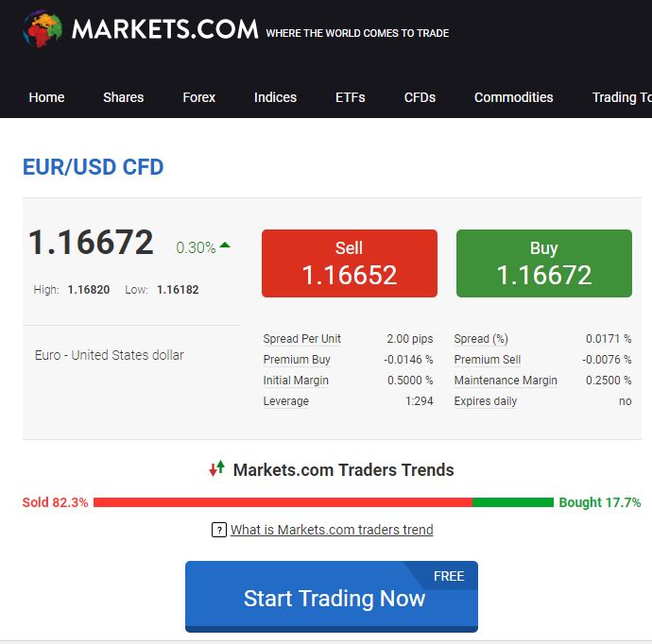Click the Maintenance Margin label
Image resolution: width=652 pixels, height=644 pixels.
click(506, 381)
